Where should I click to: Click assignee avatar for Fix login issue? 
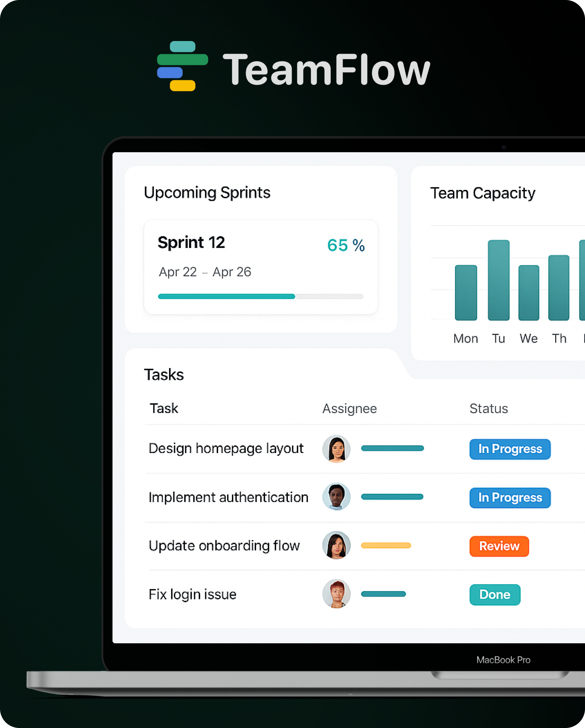click(336, 594)
